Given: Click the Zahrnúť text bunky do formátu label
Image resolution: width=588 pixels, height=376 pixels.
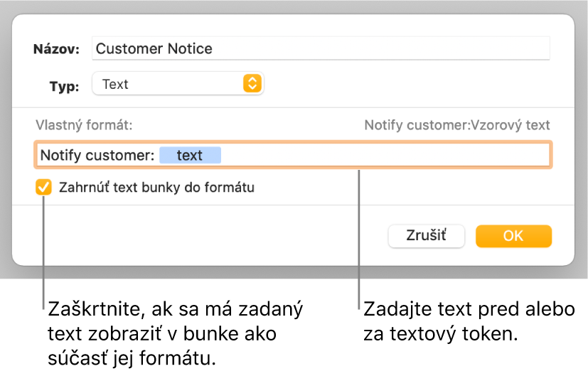Looking at the screenshot, I should pyautogui.click(x=156, y=187).
